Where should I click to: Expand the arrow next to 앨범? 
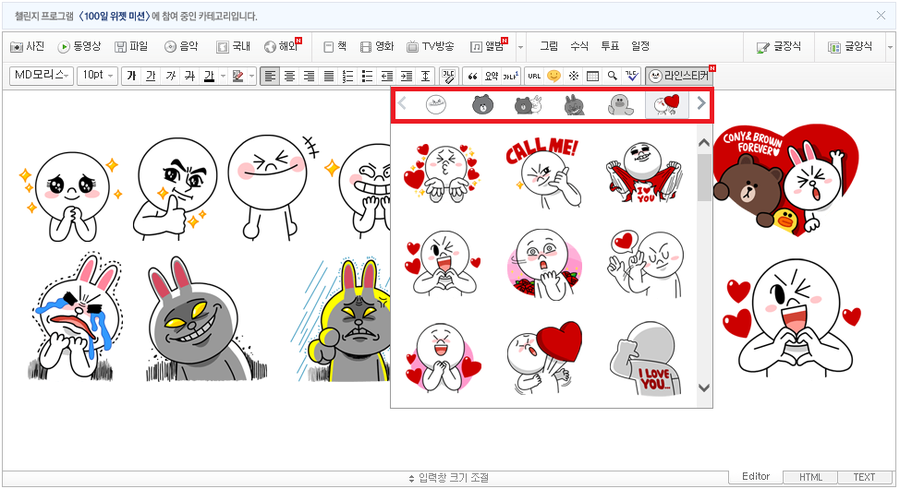[x=521, y=47]
